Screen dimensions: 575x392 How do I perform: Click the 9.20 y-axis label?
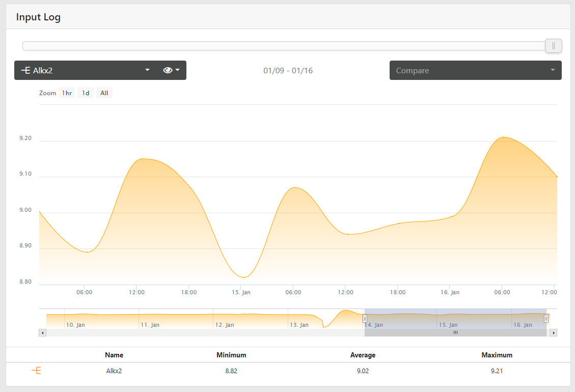25,138
